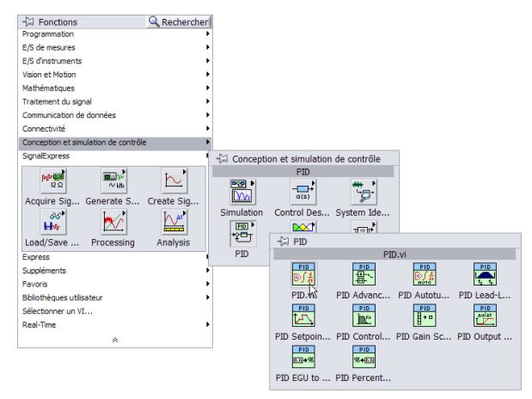This screenshot has height=399, width=532.
Task: Select the PID.vi function icon
Action: (x=303, y=274)
